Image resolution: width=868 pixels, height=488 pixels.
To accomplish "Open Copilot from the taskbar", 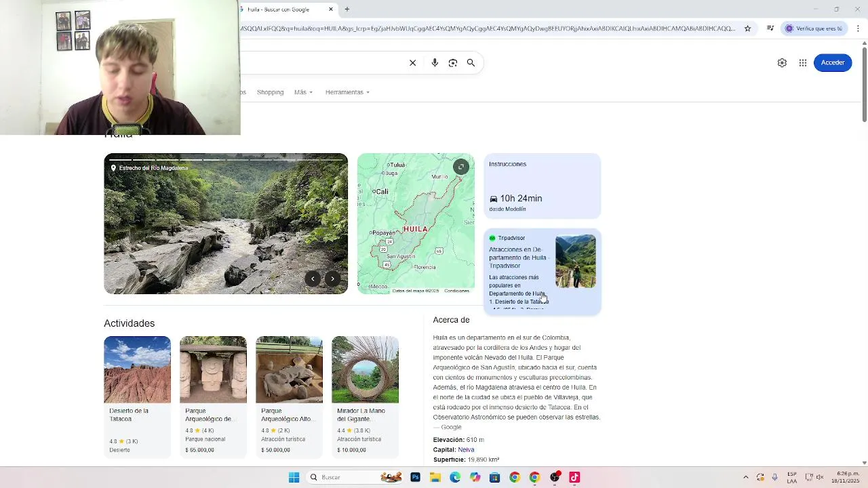I will pyautogui.click(x=475, y=477).
